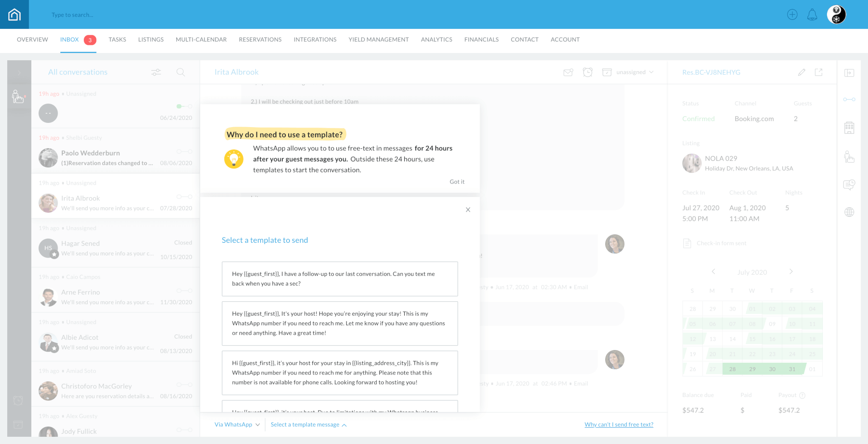Dismiss tip with Got it
The height and width of the screenshot is (444, 868).
(x=457, y=182)
